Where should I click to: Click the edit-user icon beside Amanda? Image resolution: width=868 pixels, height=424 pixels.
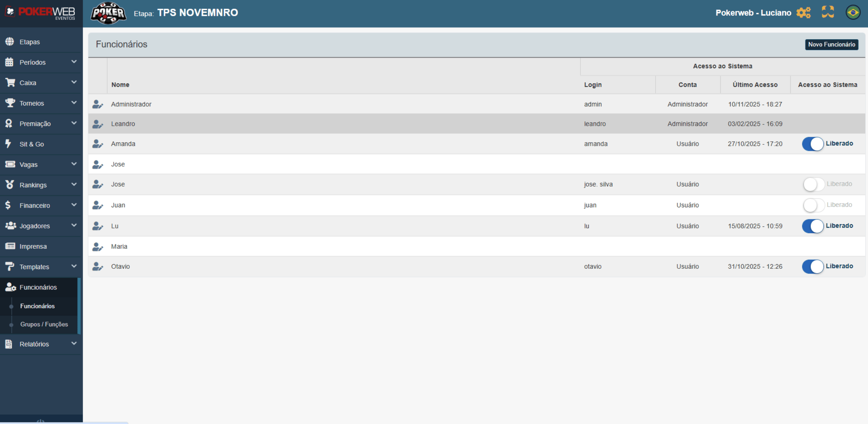coord(97,144)
